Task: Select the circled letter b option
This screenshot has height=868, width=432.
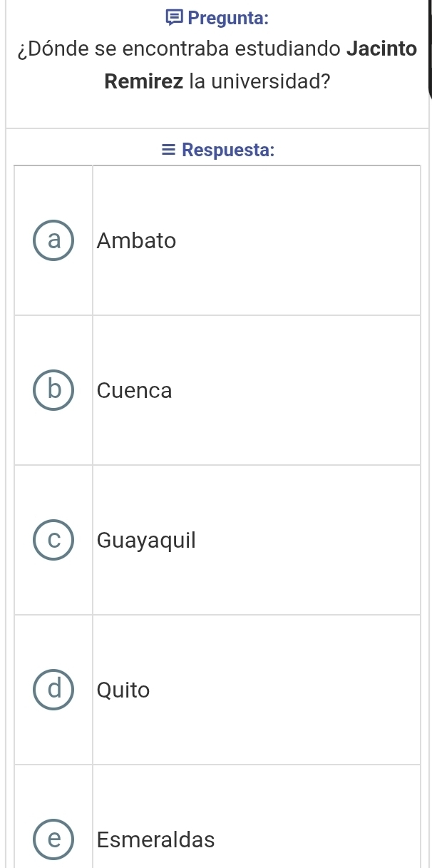Action: [x=53, y=390]
